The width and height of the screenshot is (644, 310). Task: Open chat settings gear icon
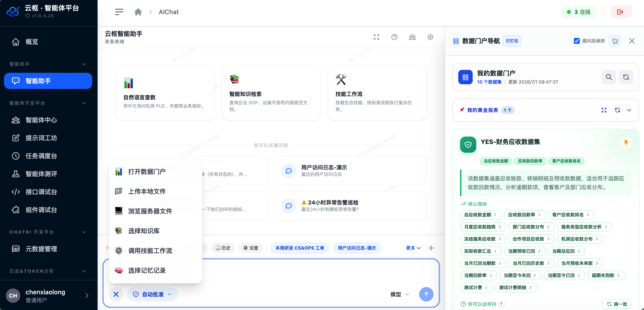pyautogui.click(x=430, y=37)
